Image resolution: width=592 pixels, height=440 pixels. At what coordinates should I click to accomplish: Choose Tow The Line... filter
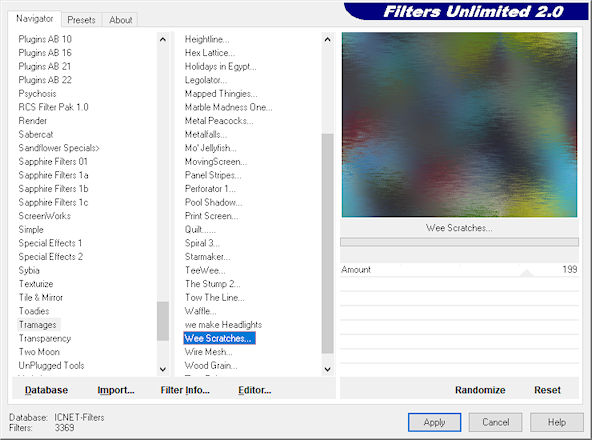(214, 297)
